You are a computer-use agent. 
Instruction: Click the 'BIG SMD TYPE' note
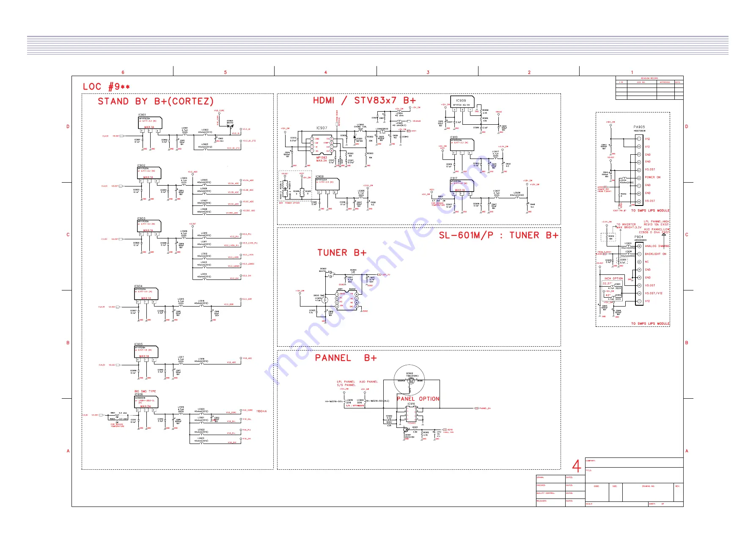145,392
